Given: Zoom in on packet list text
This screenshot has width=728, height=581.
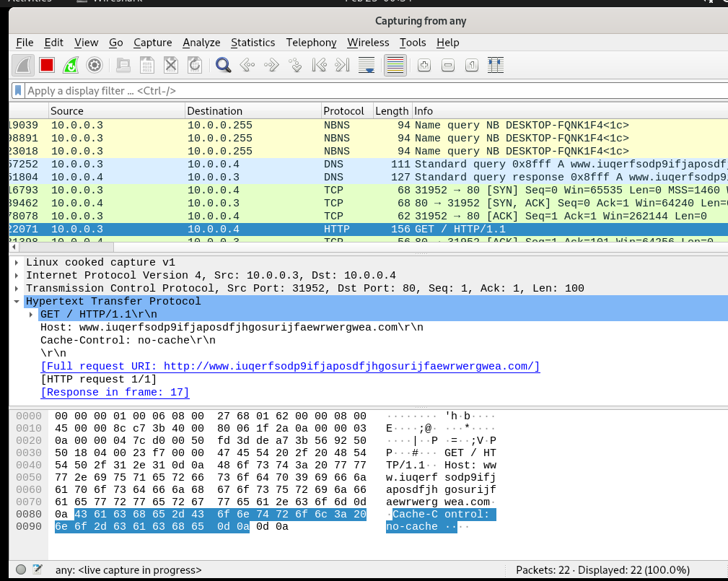Looking at the screenshot, I should (x=424, y=65).
